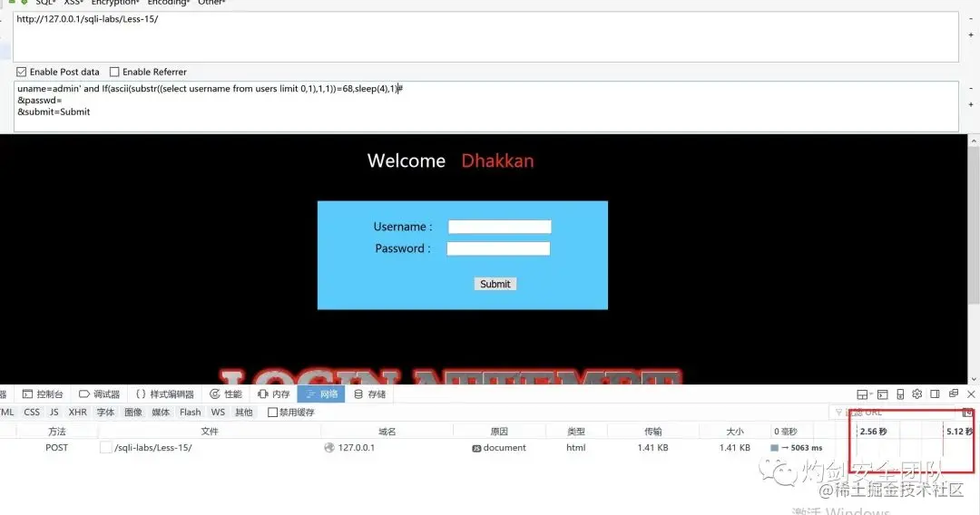Click minus button beside URL field
Image resolution: width=980 pixels, height=515 pixels.
pyautogui.click(x=971, y=19)
